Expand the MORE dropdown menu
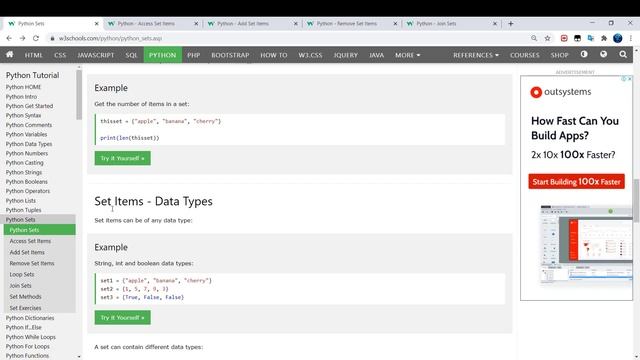 pyautogui.click(x=407, y=55)
